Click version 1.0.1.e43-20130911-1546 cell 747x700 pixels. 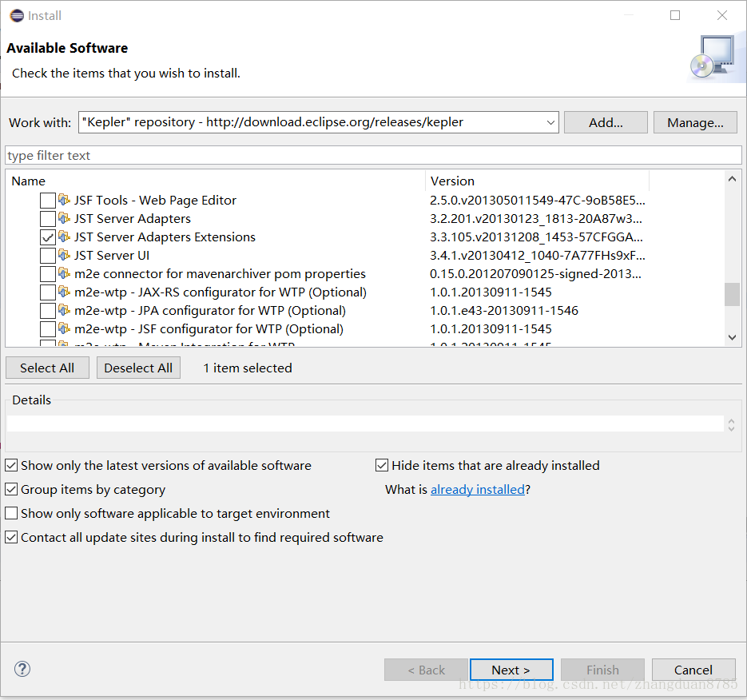[504, 311]
